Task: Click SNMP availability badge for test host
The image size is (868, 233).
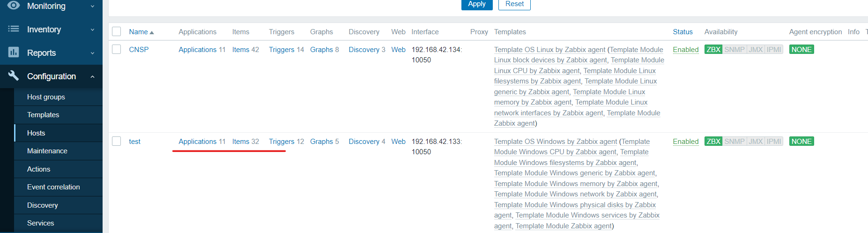Action: point(734,142)
